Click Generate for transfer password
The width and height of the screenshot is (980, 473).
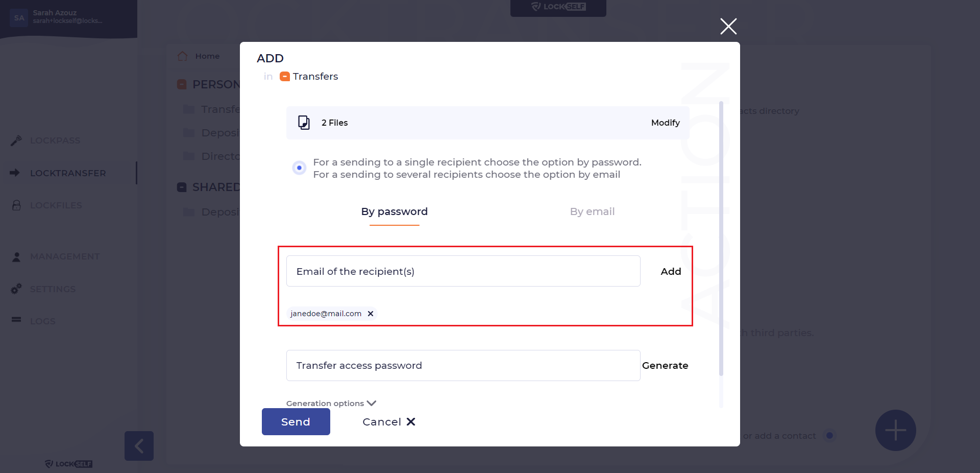click(x=665, y=365)
